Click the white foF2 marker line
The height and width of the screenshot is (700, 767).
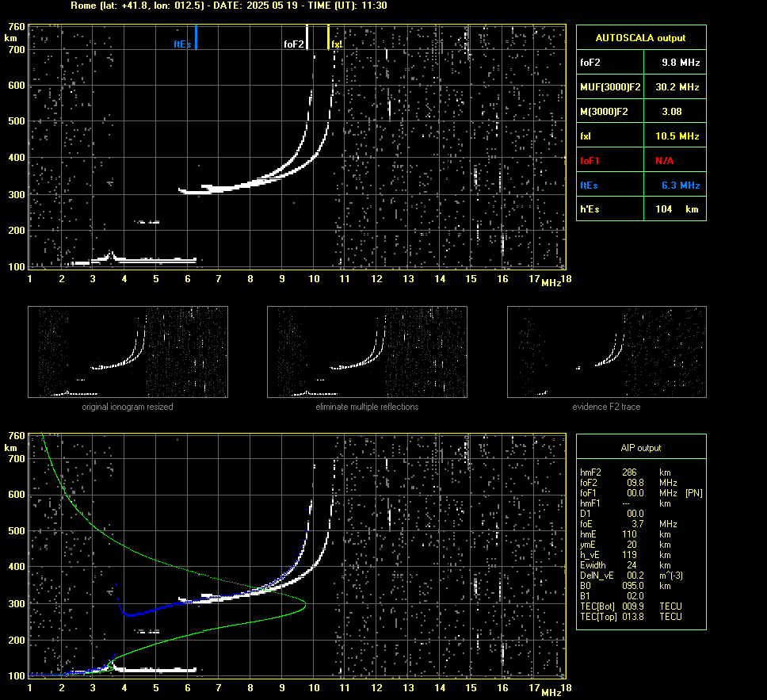click(x=307, y=37)
